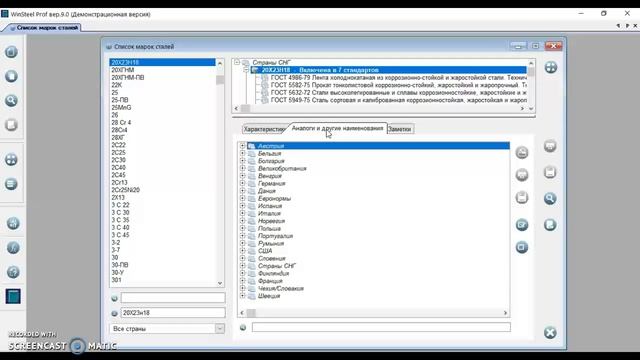This screenshot has height=360, width=640.
Task: Click the empty search field under the steel list
Action: 173,298
